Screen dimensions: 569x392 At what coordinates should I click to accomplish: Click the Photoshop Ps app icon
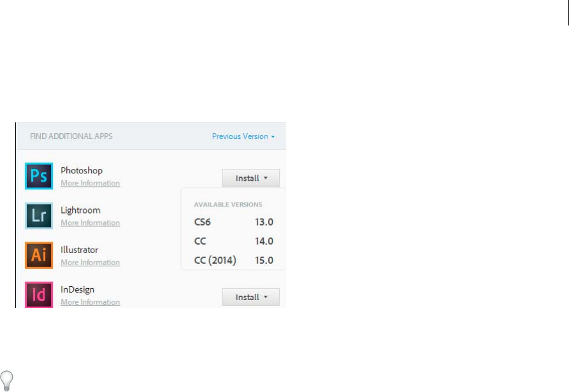39,176
